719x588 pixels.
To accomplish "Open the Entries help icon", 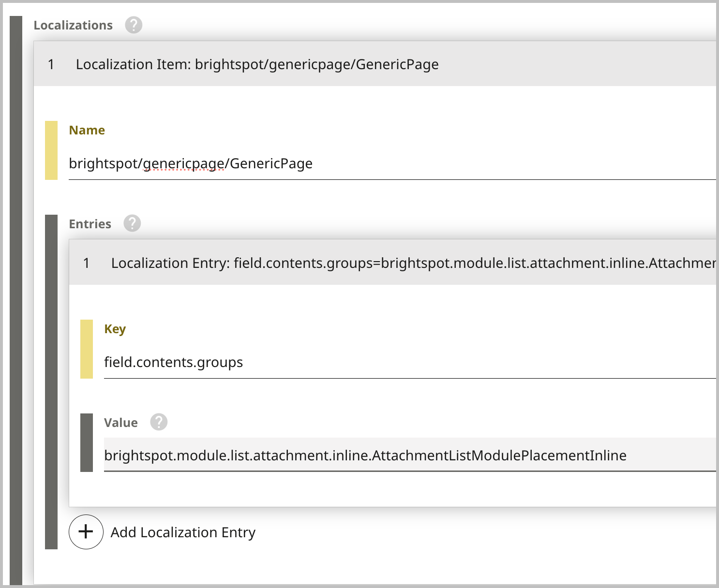I will pos(132,223).
